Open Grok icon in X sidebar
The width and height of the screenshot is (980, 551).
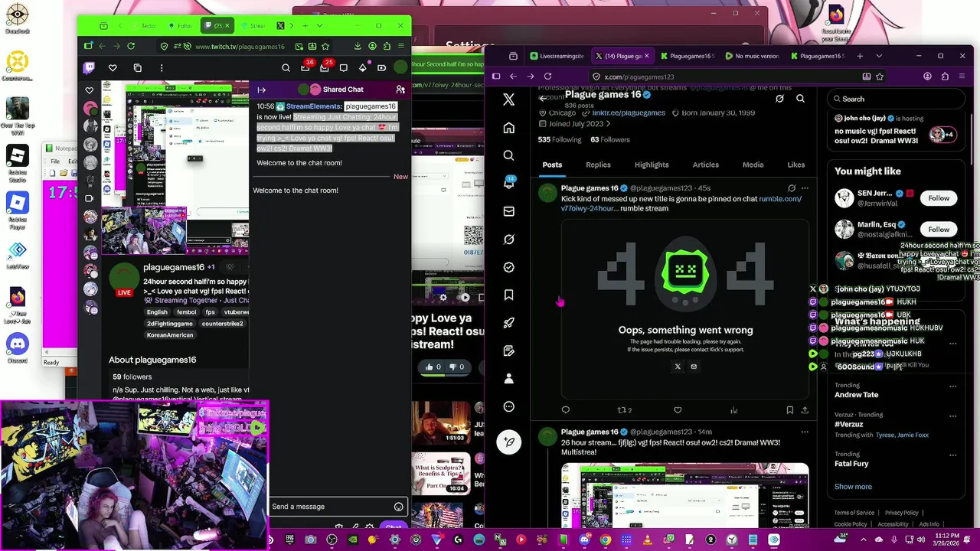point(508,240)
